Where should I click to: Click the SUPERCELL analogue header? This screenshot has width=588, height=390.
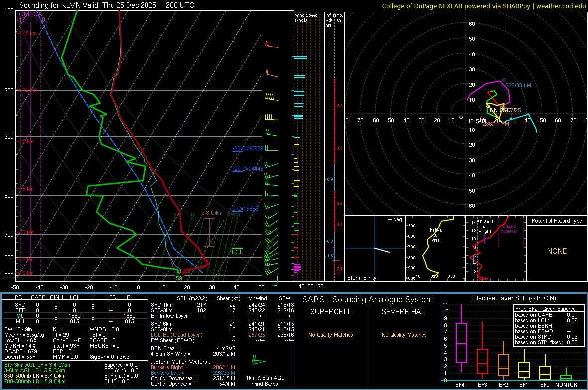pyautogui.click(x=331, y=312)
